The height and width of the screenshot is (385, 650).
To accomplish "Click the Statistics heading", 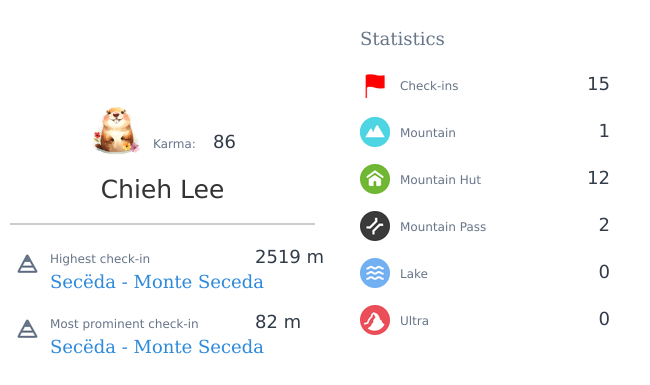I will click(x=402, y=39).
